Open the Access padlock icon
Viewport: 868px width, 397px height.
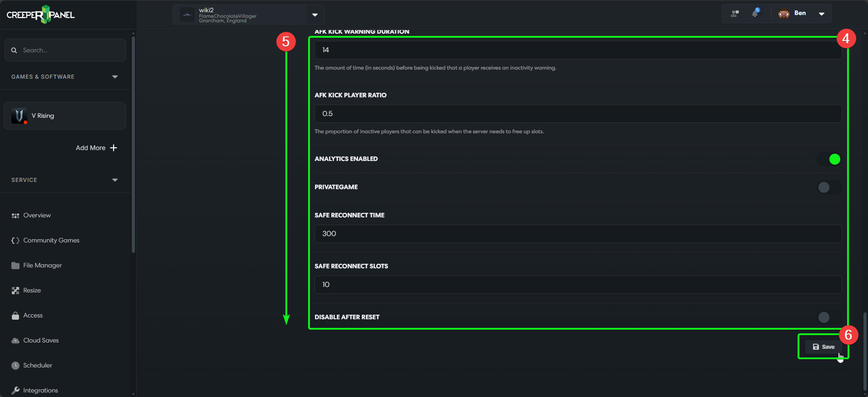15,315
